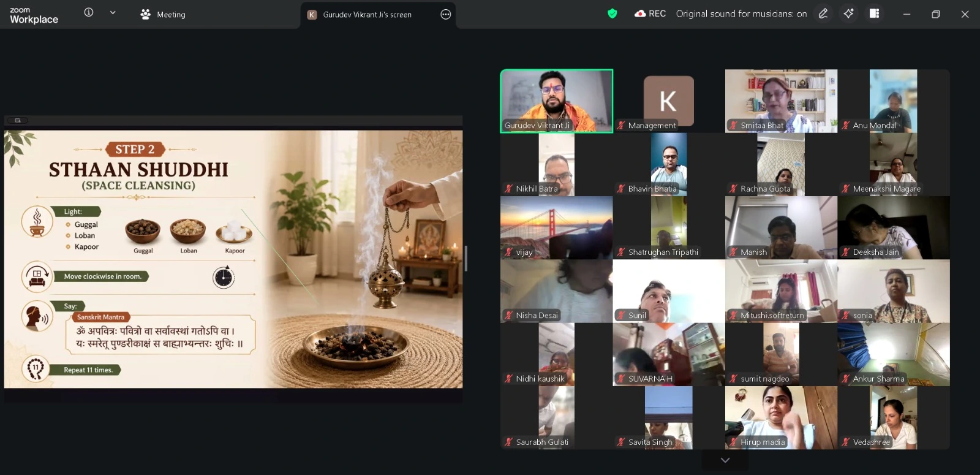Click muted mic icon on Anu Mondal
This screenshot has width=980, height=475.
click(846, 126)
